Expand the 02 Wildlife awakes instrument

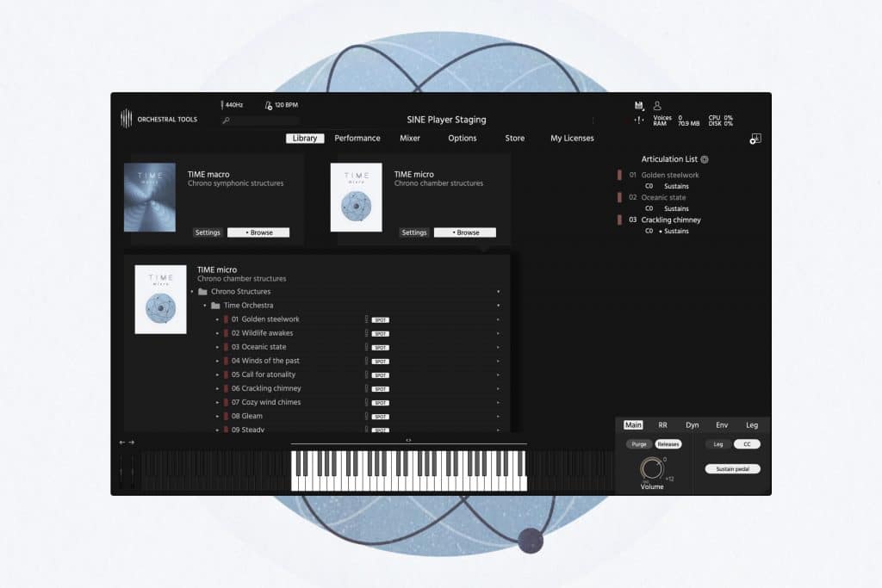217,333
